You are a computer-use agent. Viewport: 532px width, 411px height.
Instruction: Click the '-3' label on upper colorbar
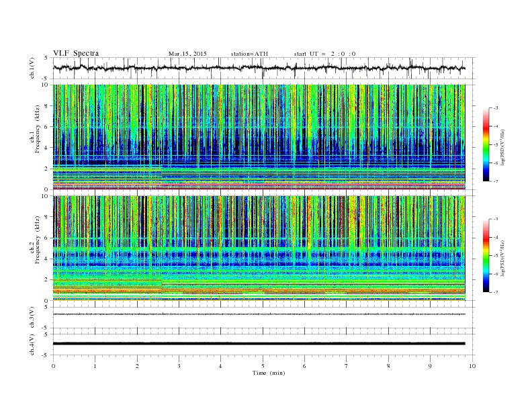496,108
